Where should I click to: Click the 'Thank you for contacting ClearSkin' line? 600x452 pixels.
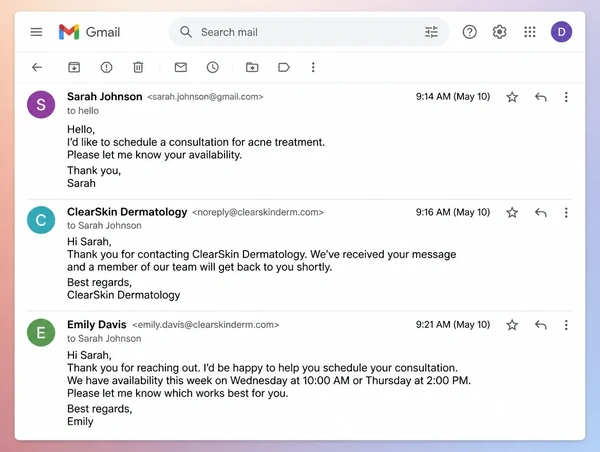tap(261, 255)
